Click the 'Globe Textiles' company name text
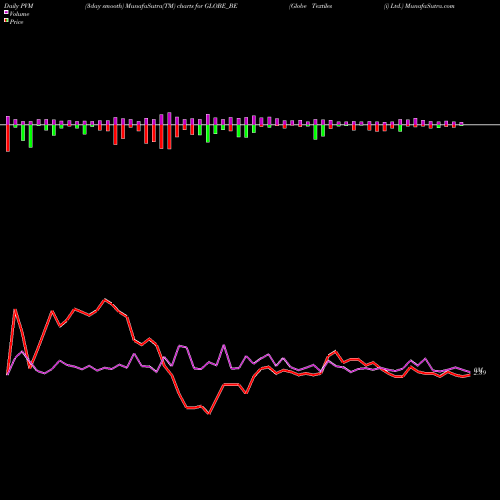This screenshot has width=500, height=500. coord(311,6)
